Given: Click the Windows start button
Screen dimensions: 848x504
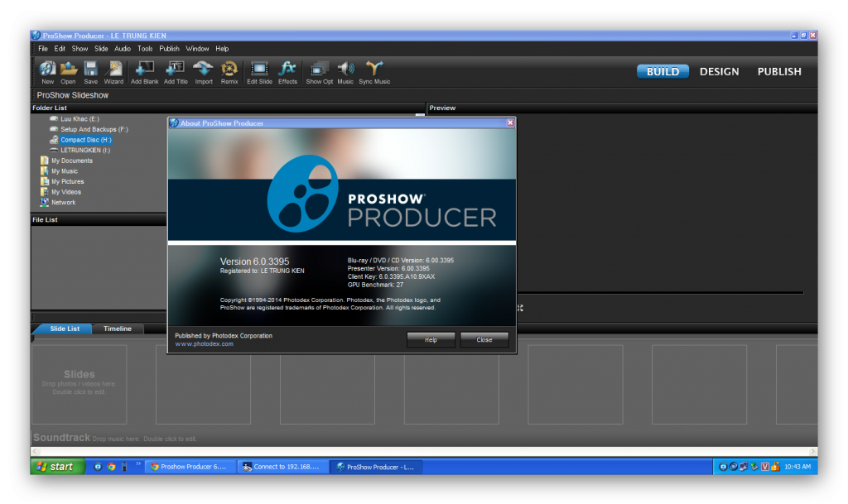Looking at the screenshot, I should (57, 467).
